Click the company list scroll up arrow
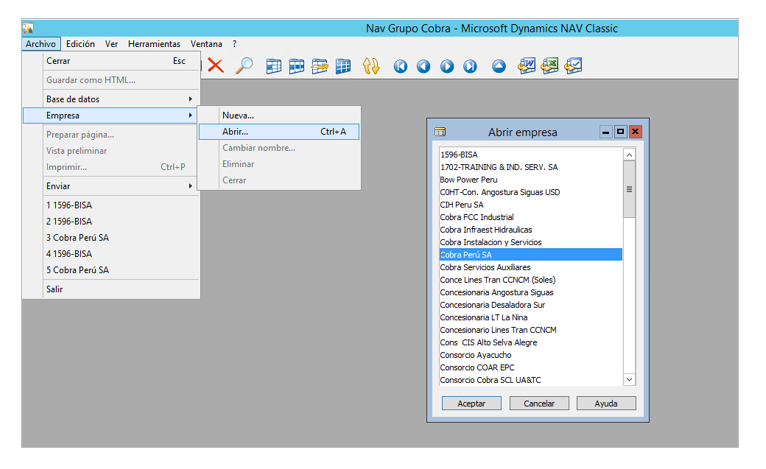This screenshot has width=766, height=469. (629, 155)
